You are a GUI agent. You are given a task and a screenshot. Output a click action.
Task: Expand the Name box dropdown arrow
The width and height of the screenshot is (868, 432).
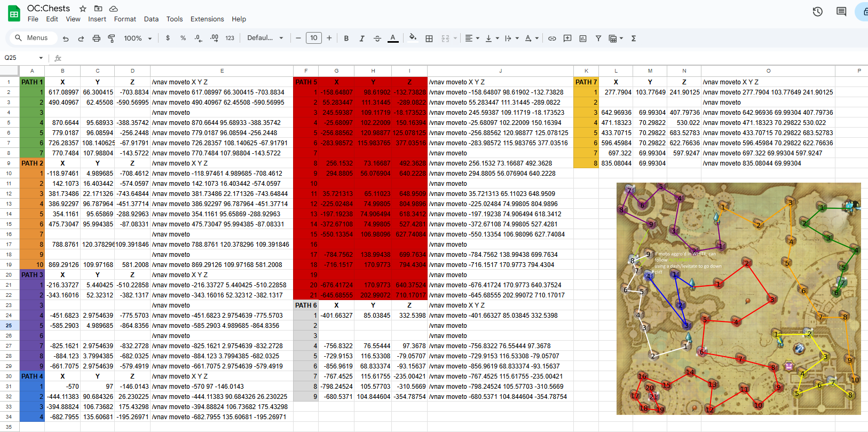tap(41, 58)
